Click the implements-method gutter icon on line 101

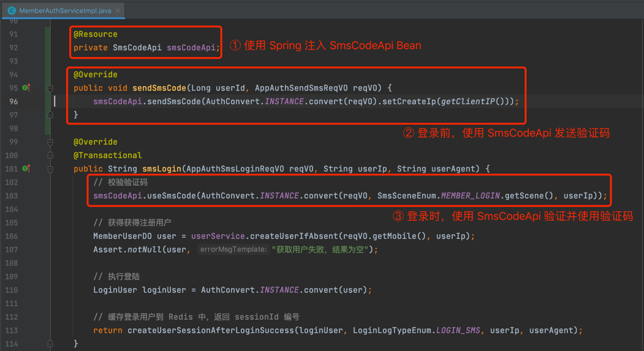click(26, 168)
